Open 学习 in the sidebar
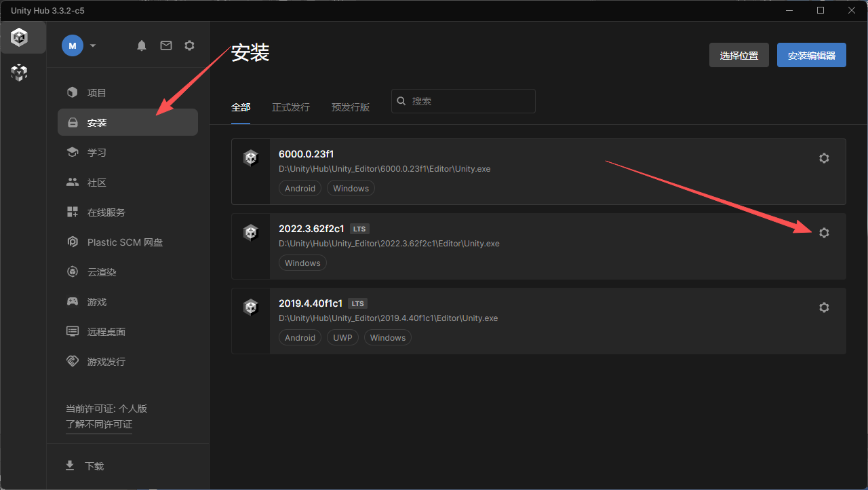Screen dimensions: 868x490 point(127,152)
